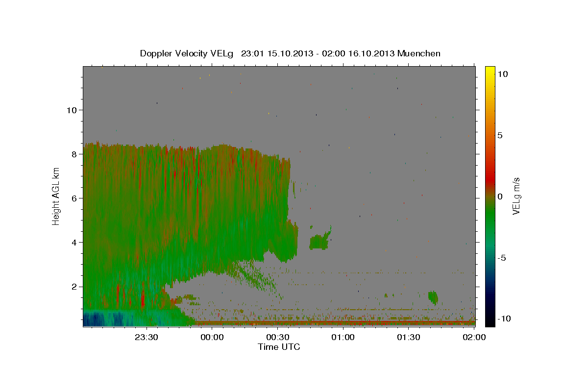588x392 pixels.
Task: Click the 23:30 time tick label
Action: pyautogui.click(x=146, y=337)
